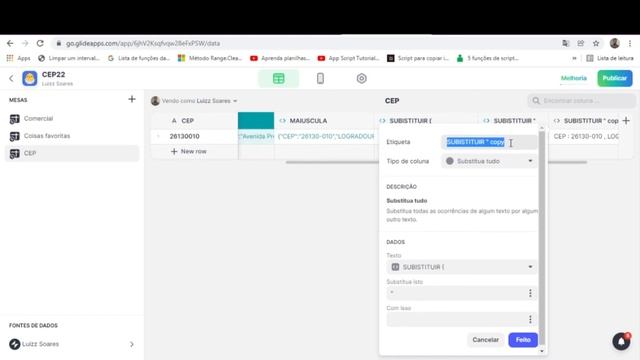The height and width of the screenshot is (360, 640).
Task: Click the Cancelar button
Action: pyautogui.click(x=485, y=340)
